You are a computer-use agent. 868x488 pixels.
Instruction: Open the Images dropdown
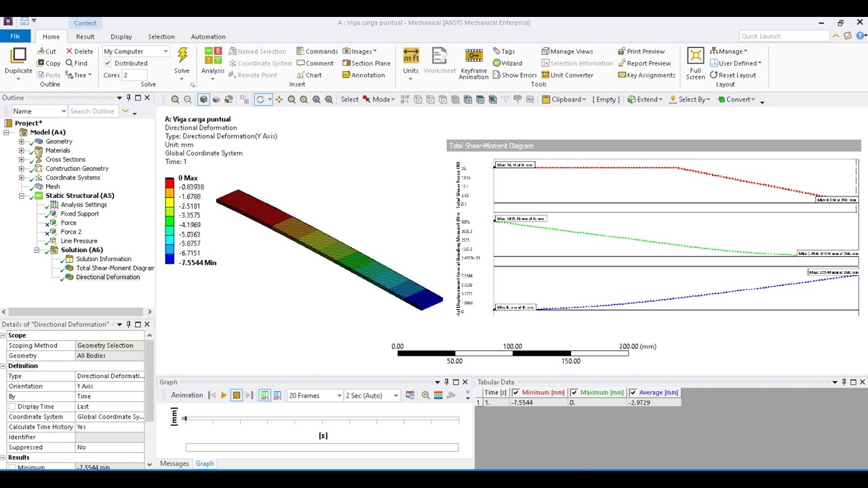pos(359,52)
